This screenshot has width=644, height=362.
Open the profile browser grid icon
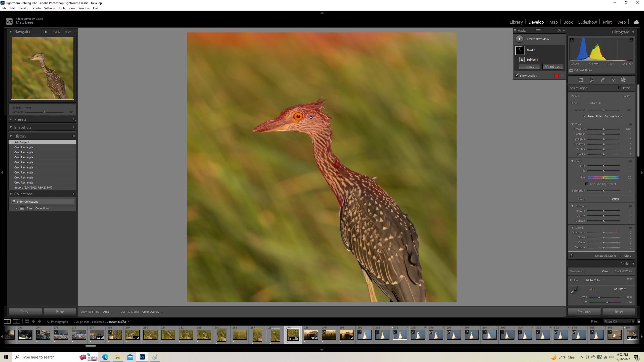629,280
